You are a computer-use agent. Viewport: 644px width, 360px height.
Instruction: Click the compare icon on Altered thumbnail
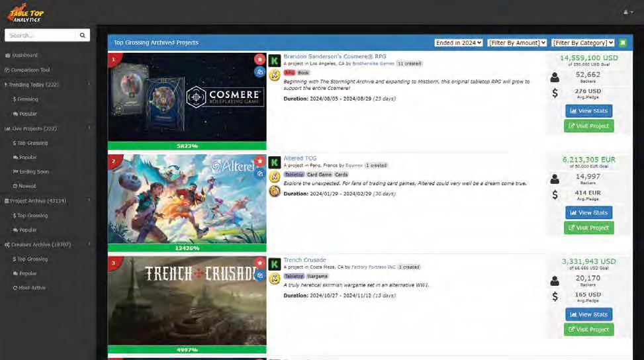coord(259,173)
